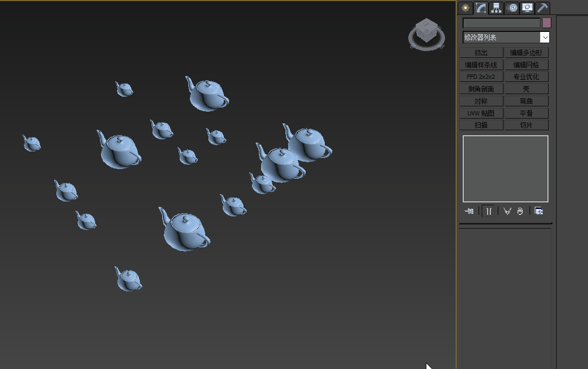
Task: Click the object name input field
Action: pyautogui.click(x=501, y=23)
